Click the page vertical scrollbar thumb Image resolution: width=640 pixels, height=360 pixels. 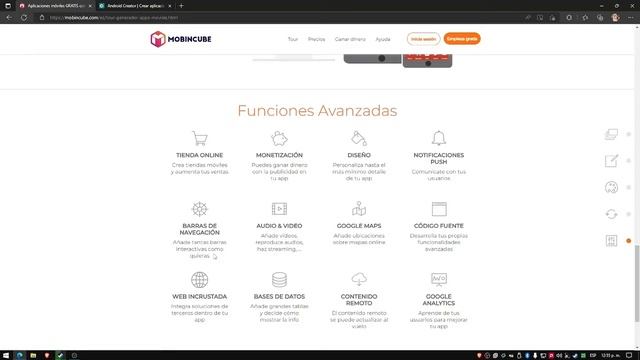[x=637, y=284]
